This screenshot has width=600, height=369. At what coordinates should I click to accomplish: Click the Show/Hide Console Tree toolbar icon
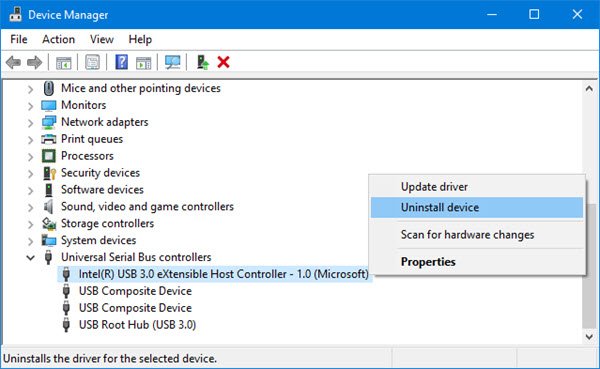click(64, 62)
